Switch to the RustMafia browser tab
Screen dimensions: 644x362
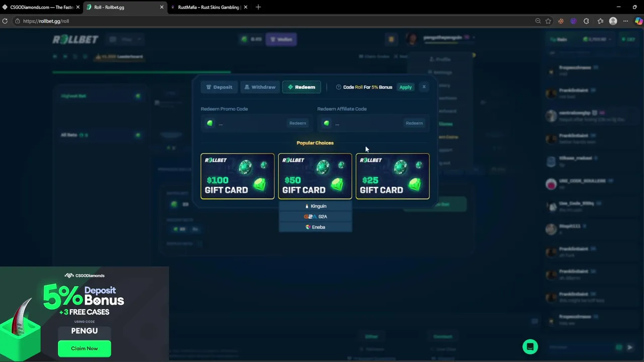pyautogui.click(x=208, y=7)
